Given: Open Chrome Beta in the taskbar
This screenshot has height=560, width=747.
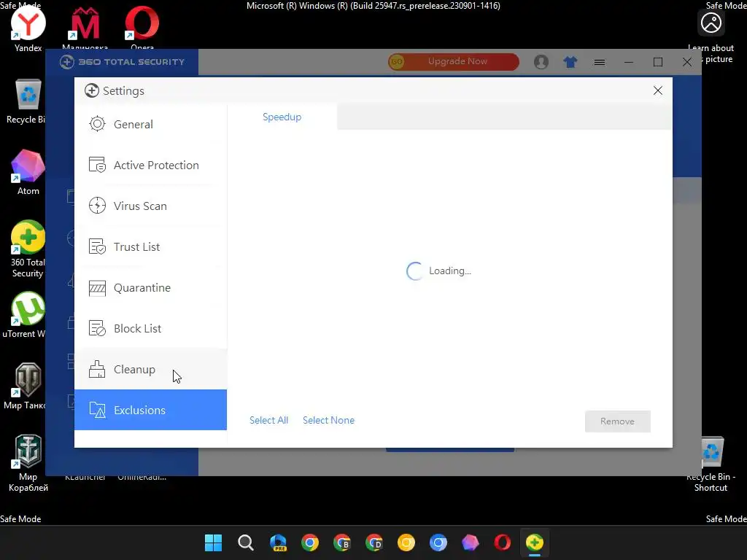Looking at the screenshot, I should pyautogui.click(x=342, y=542).
